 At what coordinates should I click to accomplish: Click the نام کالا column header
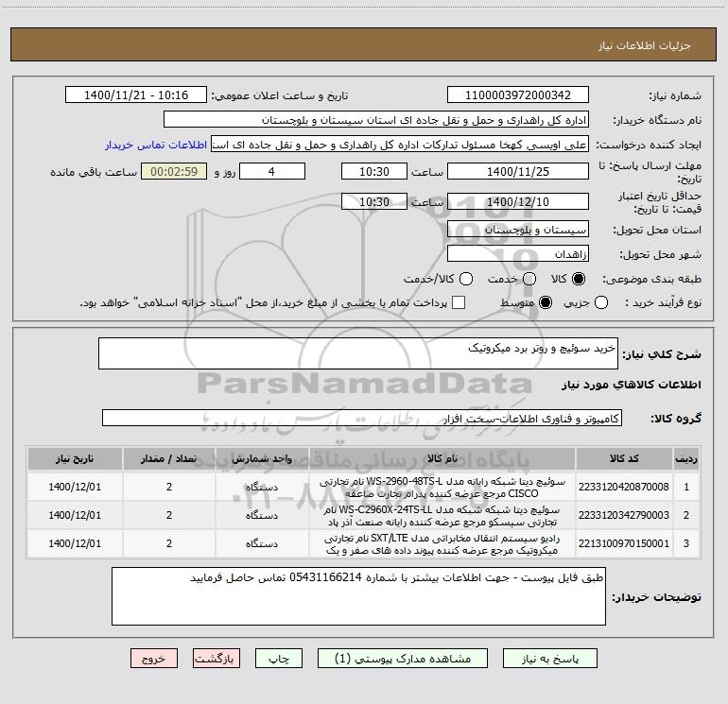tap(442, 459)
